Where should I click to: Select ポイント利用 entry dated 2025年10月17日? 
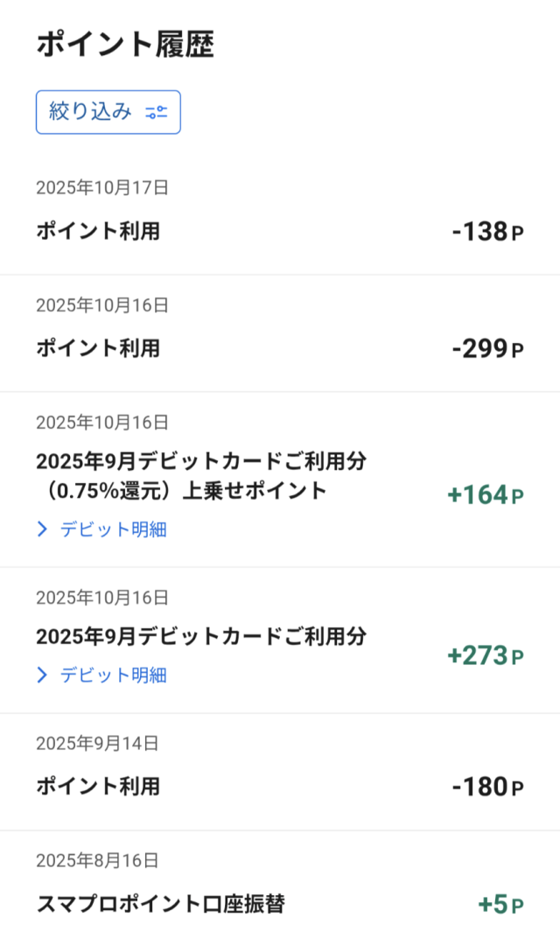(x=98, y=231)
